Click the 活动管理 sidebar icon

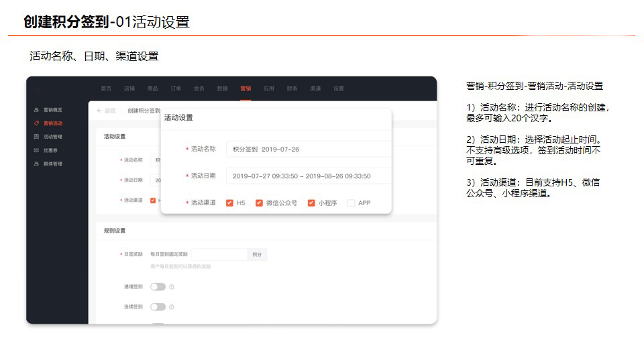tap(36, 137)
